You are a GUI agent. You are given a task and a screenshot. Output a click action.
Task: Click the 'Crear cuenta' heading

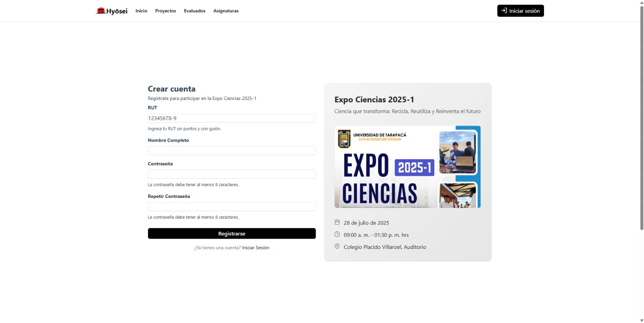click(x=172, y=89)
